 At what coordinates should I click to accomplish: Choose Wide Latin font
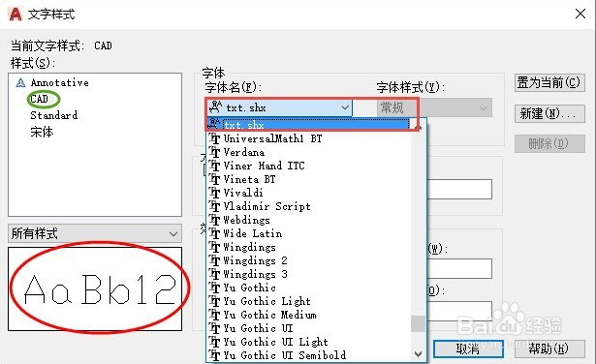pos(253,233)
